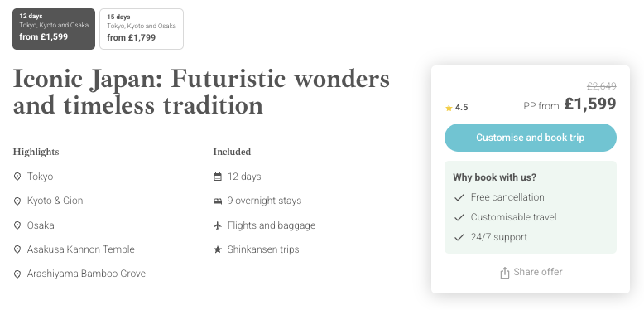The image size is (644, 310).
Task: Switch to the 15 days £1,799 option
Action: [142, 29]
